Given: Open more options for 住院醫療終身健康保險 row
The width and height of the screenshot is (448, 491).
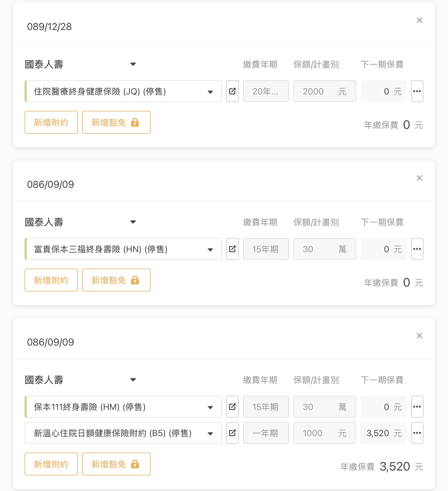Looking at the screenshot, I should pos(417,91).
